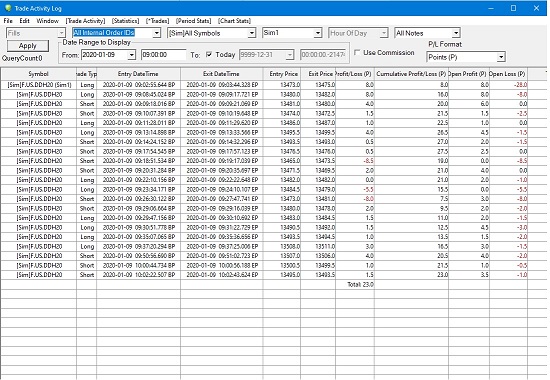Open the Edit menu
The height and width of the screenshot is (380, 550).
pos(24,21)
